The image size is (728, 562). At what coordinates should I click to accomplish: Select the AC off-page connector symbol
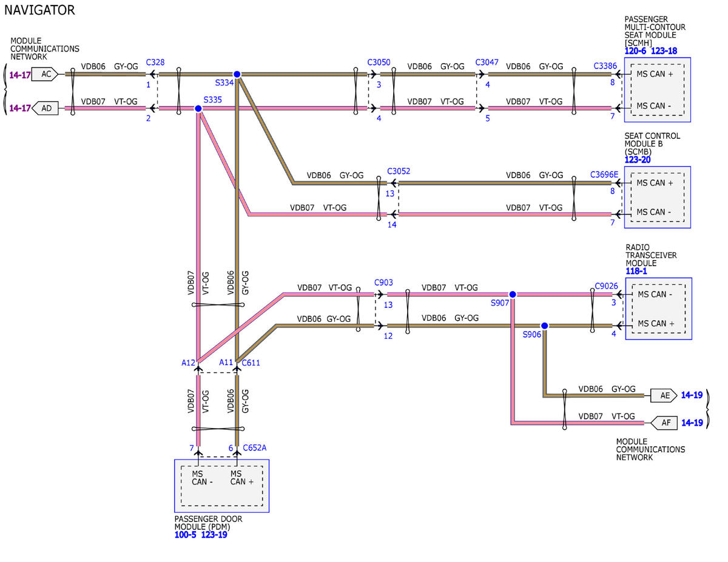45,75
